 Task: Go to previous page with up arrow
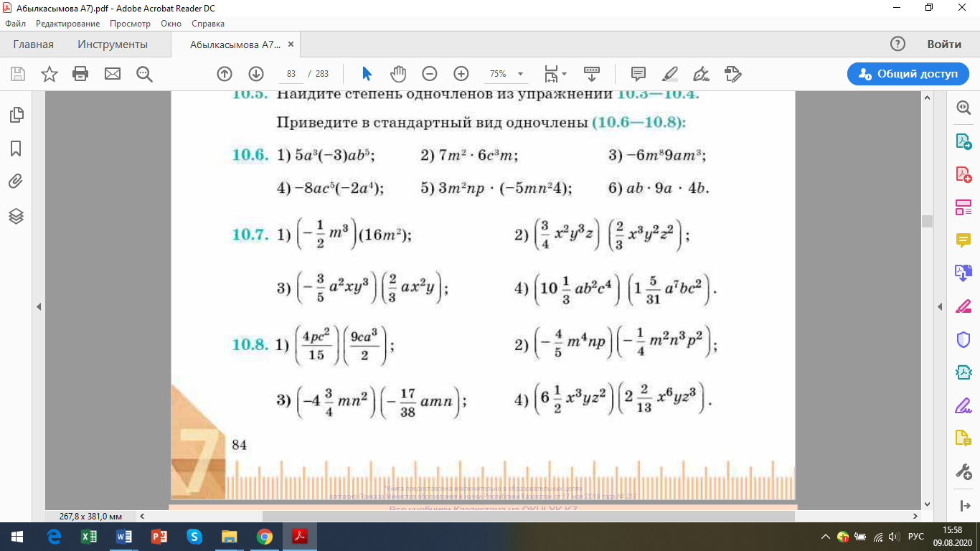point(225,74)
